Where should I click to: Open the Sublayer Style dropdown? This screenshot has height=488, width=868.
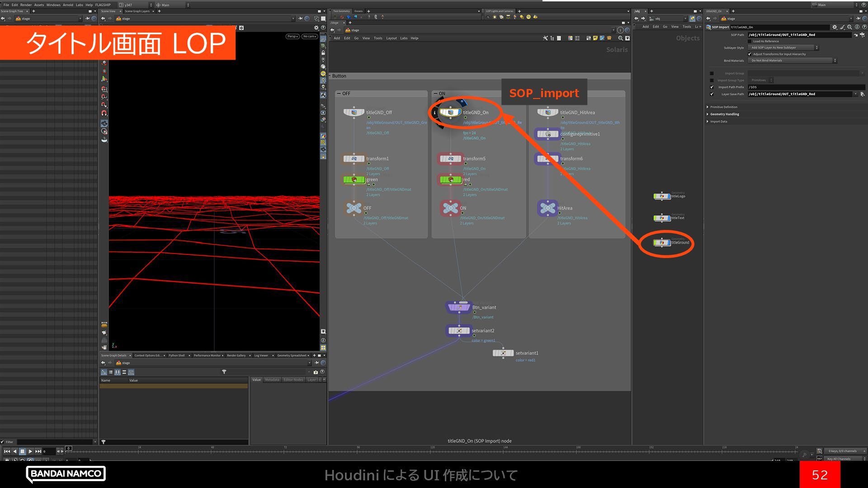tap(783, 47)
